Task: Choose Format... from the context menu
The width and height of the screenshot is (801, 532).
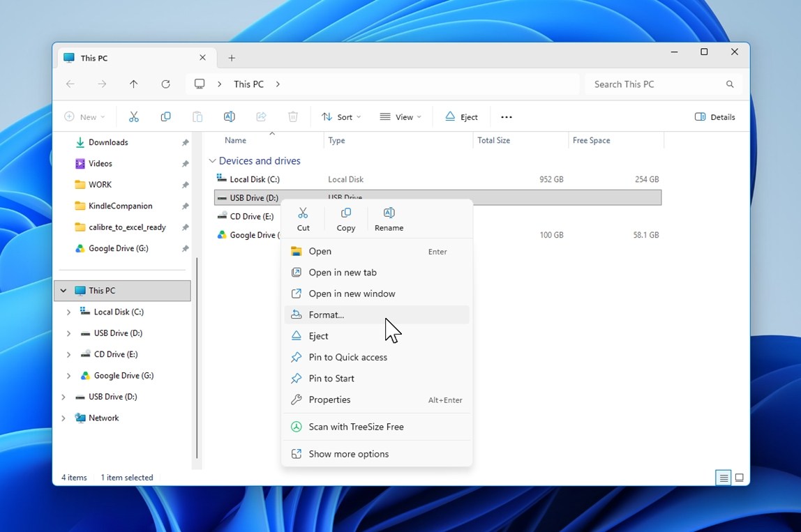Action: tap(377, 315)
